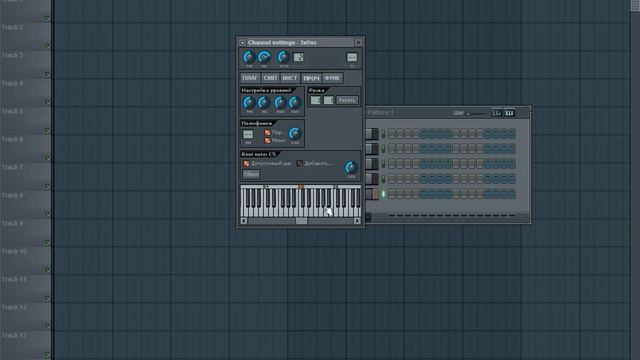Select second channel's green indicator in step sequencer
Viewport: 640px width, 360px height.
[383, 149]
